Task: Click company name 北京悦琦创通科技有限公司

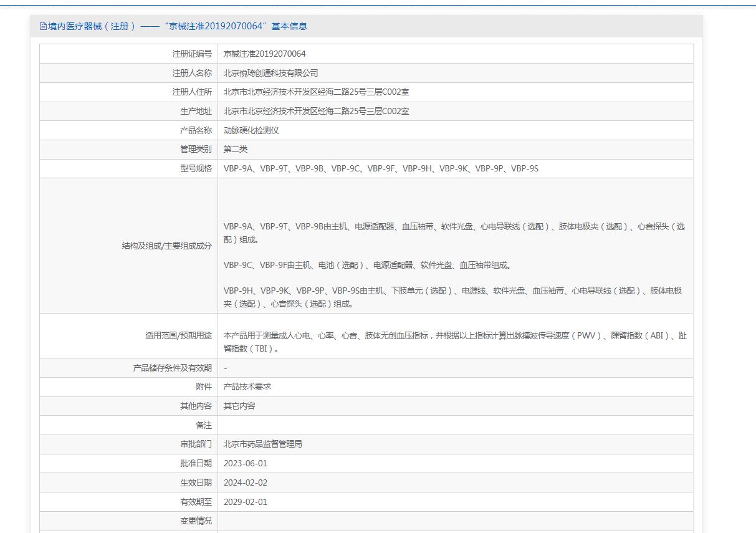Action: 271,73
